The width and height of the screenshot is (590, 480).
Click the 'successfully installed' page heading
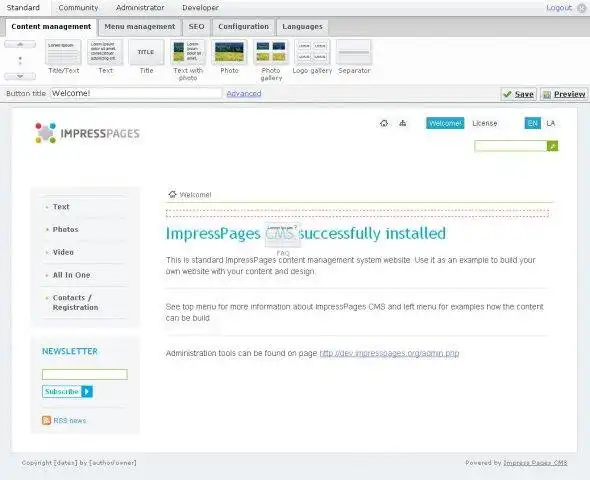pyautogui.click(x=306, y=234)
